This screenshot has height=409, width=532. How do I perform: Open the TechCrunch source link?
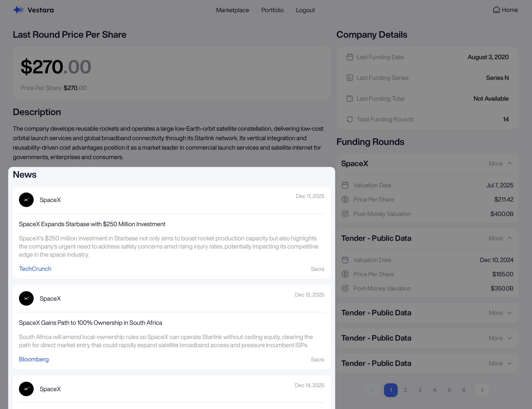(35, 269)
